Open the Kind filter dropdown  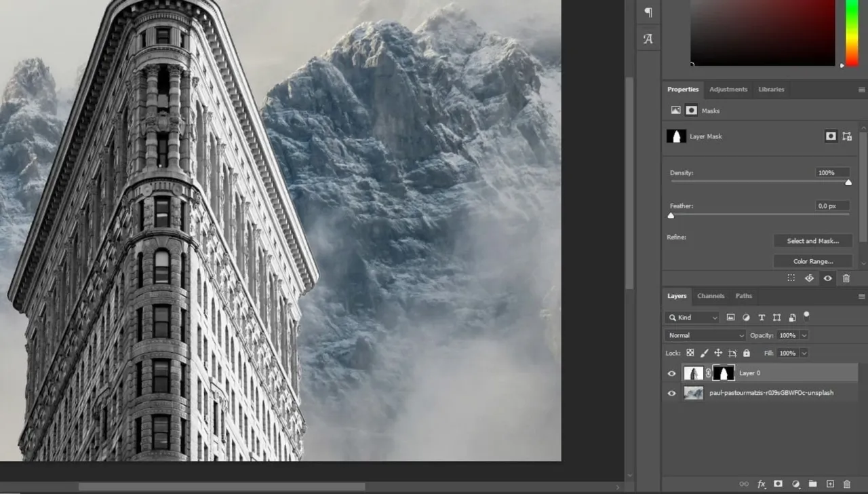point(692,317)
